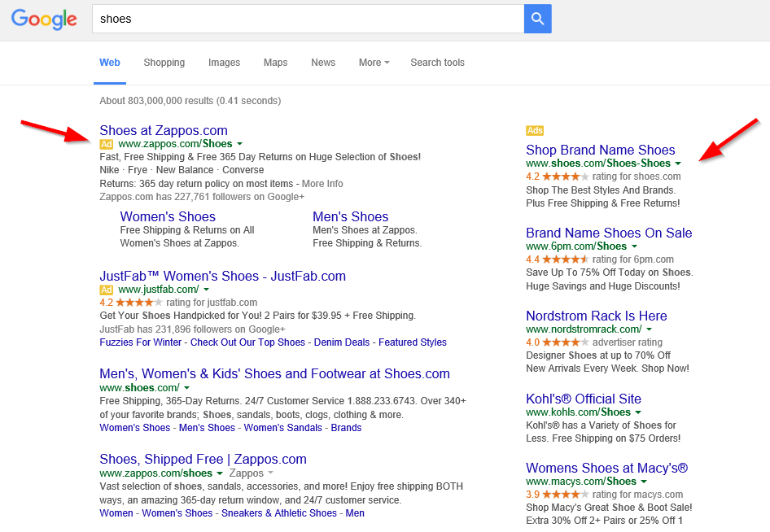Click inside the search box containing 'shoes'

(x=308, y=19)
